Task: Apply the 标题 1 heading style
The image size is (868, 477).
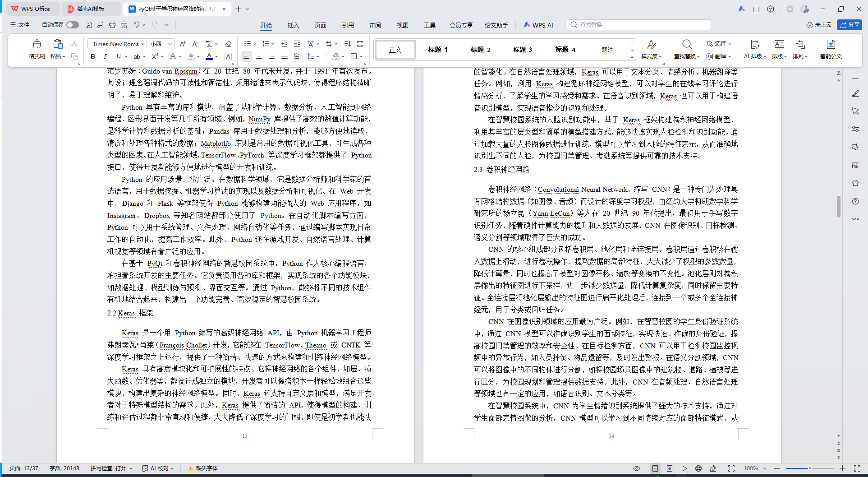Action: tap(437, 50)
